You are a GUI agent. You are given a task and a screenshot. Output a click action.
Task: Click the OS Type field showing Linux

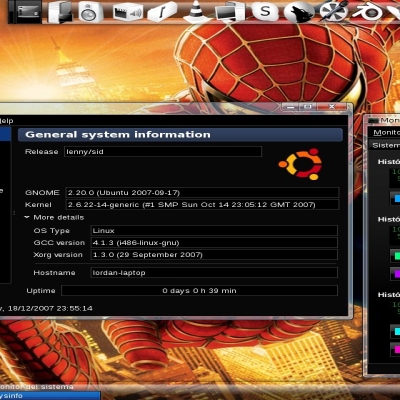[214, 231]
